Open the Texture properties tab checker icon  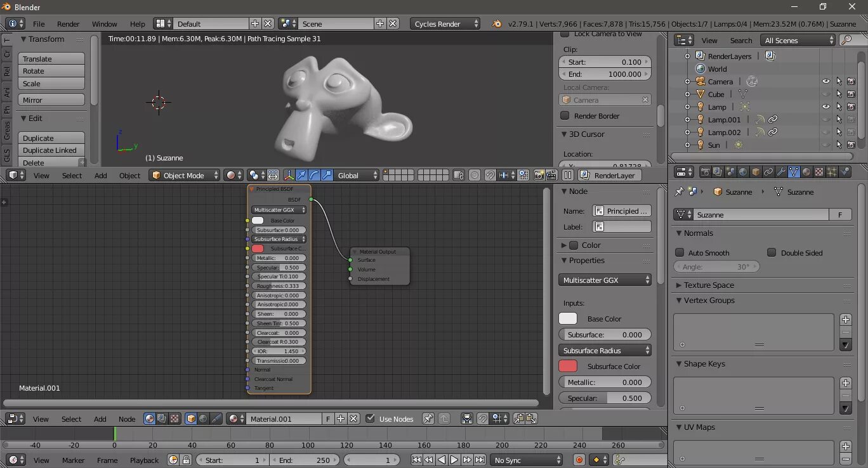click(x=819, y=172)
